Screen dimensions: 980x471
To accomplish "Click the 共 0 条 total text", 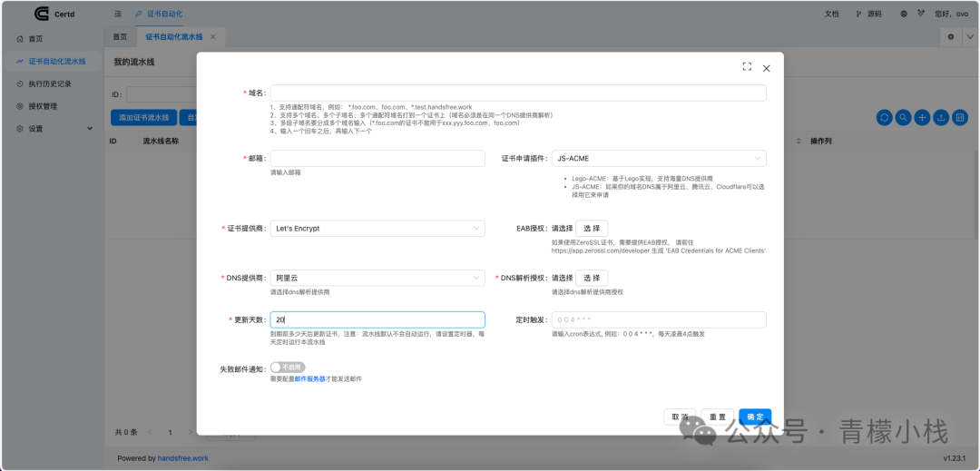I will (125, 432).
